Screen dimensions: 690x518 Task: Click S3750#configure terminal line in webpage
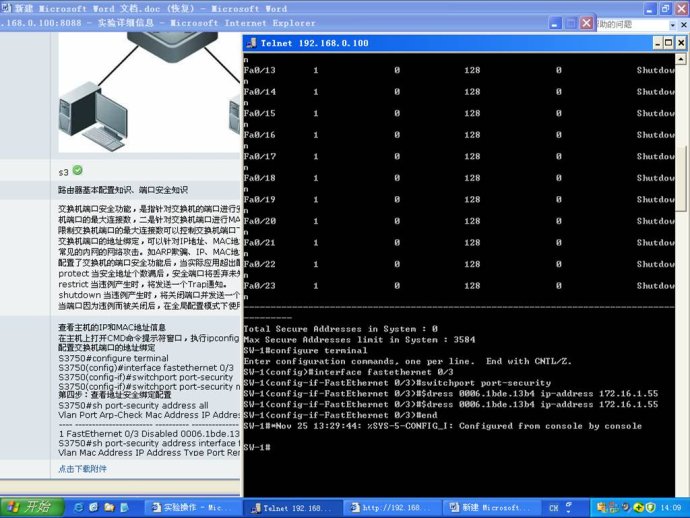pos(114,358)
